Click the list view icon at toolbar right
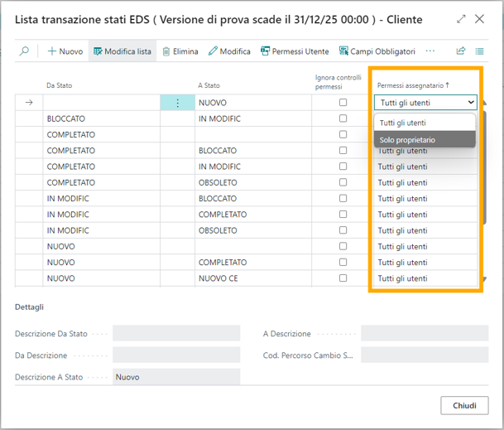504x430 pixels. point(480,51)
